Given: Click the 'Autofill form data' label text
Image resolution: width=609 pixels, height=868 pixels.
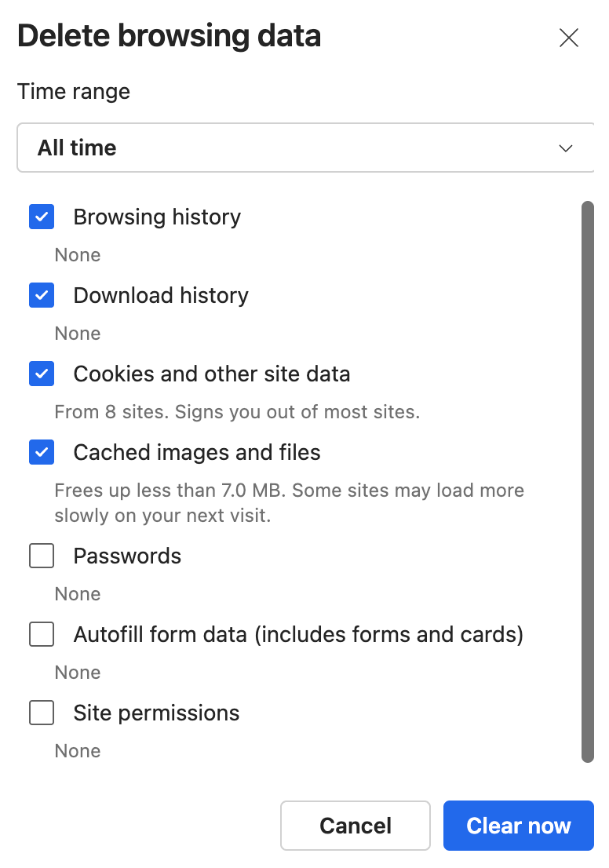Looking at the screenshot, I should [298, 634].
